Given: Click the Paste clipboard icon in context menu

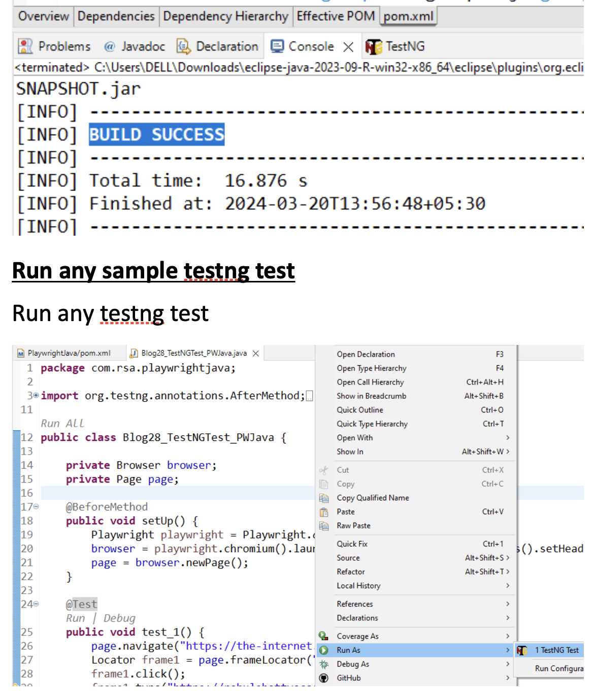Looking at the screenshot, I should (323, 512).
